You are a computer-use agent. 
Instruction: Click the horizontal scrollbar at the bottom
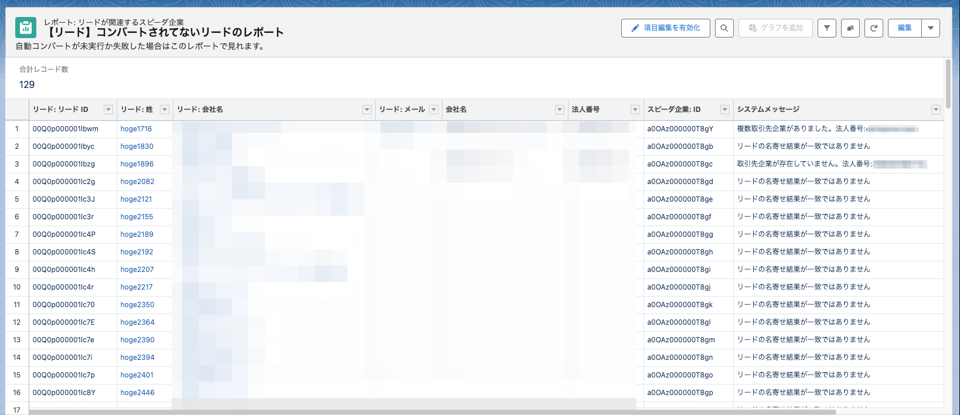330,411
